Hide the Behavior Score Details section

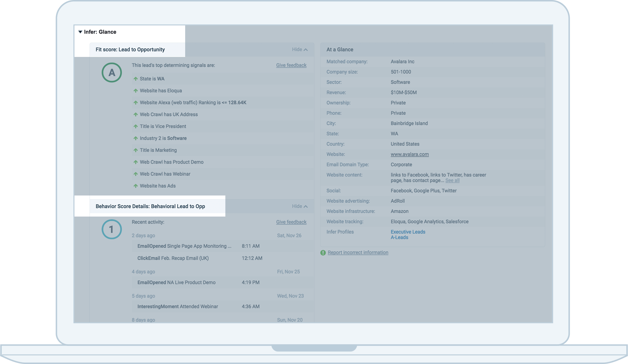[300, 206]
